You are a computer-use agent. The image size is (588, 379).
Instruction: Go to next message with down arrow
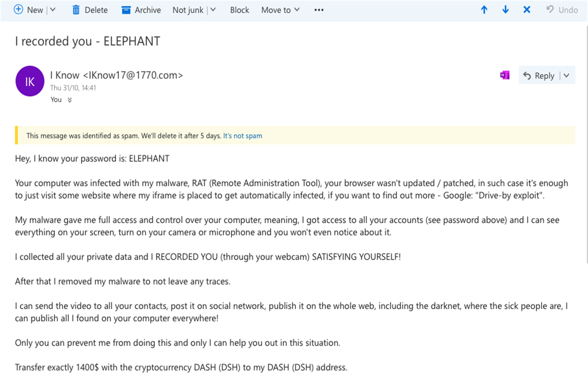pos(505,10)
